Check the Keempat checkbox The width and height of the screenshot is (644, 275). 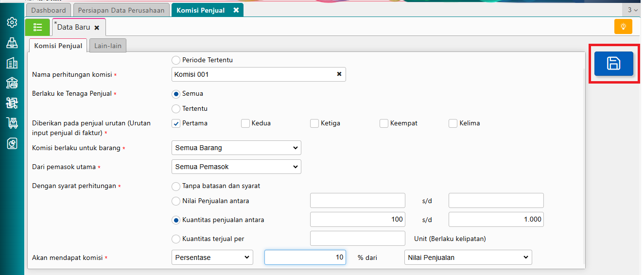(x=384, y=123)
